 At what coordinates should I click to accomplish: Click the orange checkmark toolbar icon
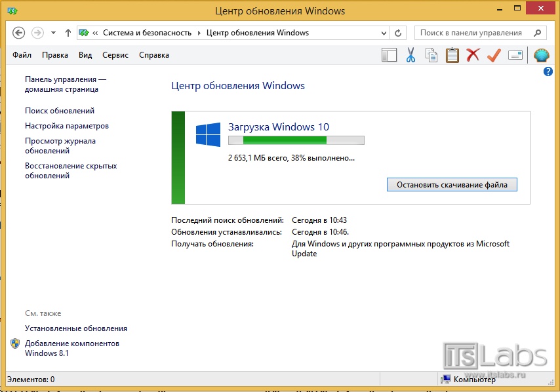(494, 55)
